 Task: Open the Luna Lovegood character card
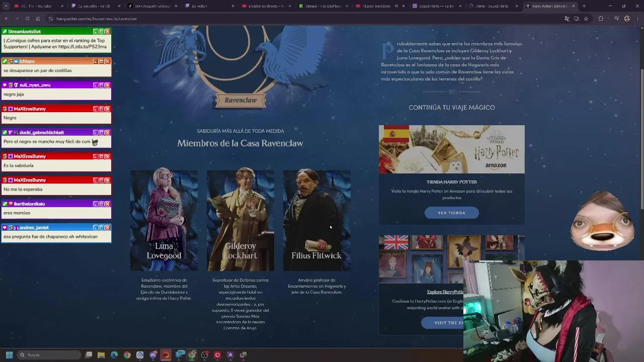(164, 220)
